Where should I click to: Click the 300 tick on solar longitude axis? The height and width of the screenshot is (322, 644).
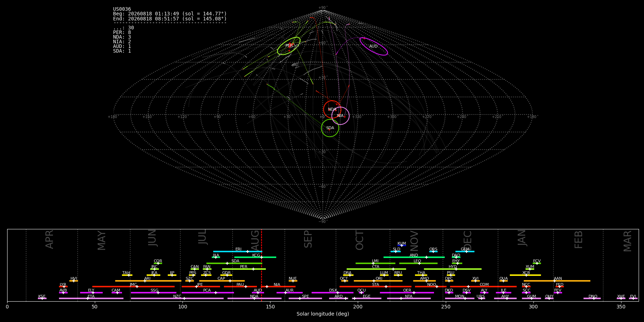pos(533,307)
